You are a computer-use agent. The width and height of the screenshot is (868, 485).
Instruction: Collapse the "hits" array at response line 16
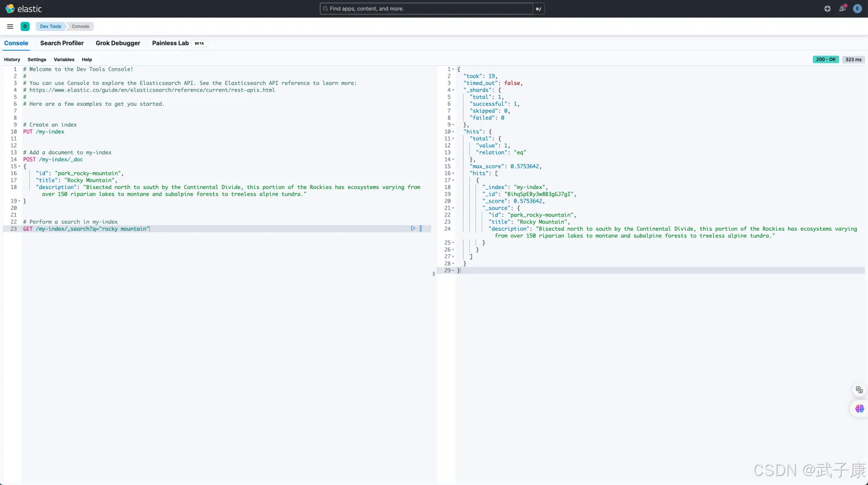click(x=453, y=173)
